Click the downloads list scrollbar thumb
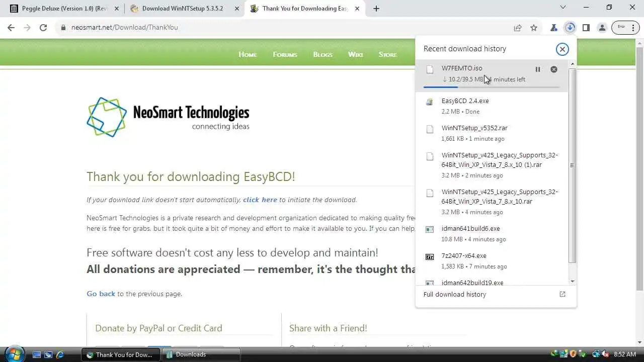The image size is (644, 362). (572, 165)
